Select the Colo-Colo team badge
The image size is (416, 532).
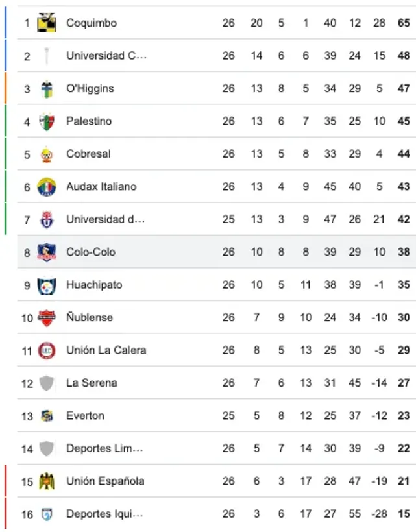(x=45, y=252)
